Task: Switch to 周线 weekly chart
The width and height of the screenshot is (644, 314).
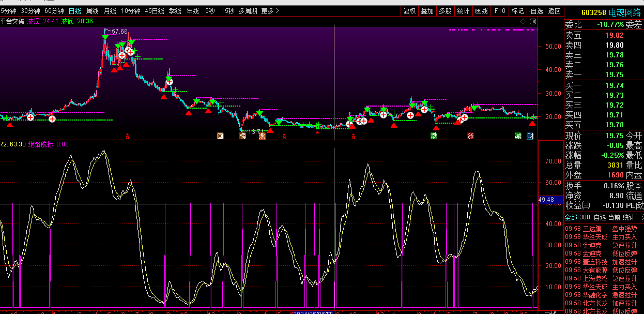Action: click(x=93, y=11)
